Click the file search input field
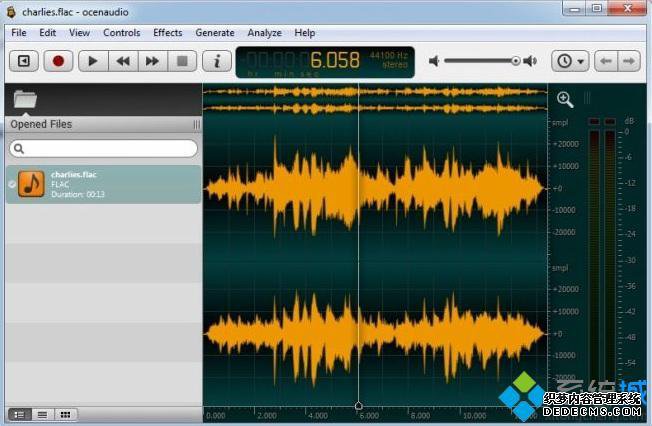Screen dimensions: 652x426 [x=104, y=148]
